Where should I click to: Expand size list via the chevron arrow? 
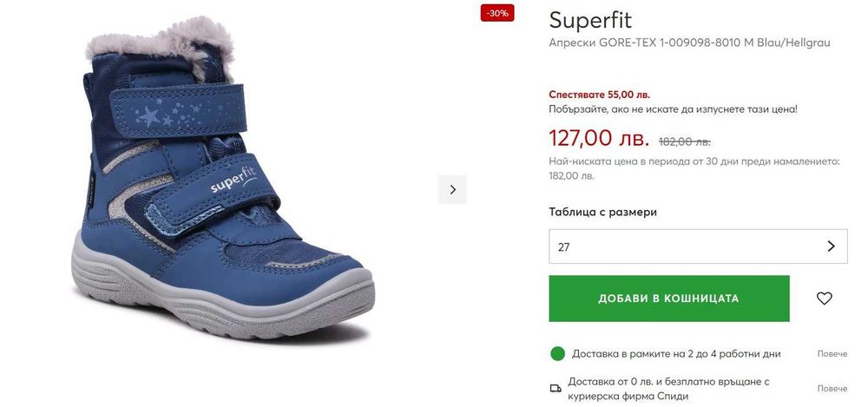click(831, 246)
